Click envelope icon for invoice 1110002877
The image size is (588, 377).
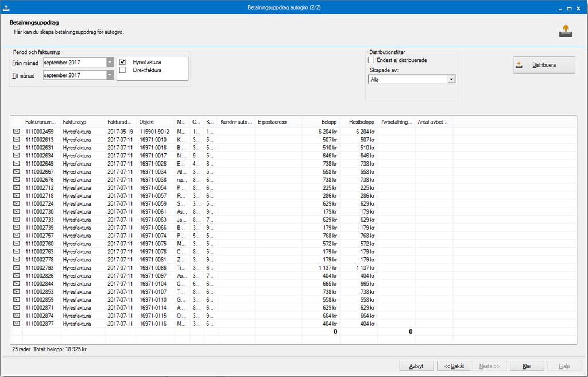click(x=17, y=324)
